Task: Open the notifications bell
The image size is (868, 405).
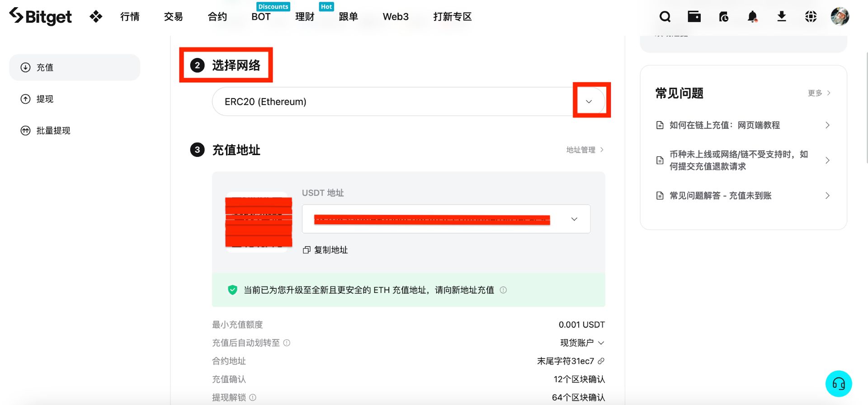Action: click(x=752, y=17)
